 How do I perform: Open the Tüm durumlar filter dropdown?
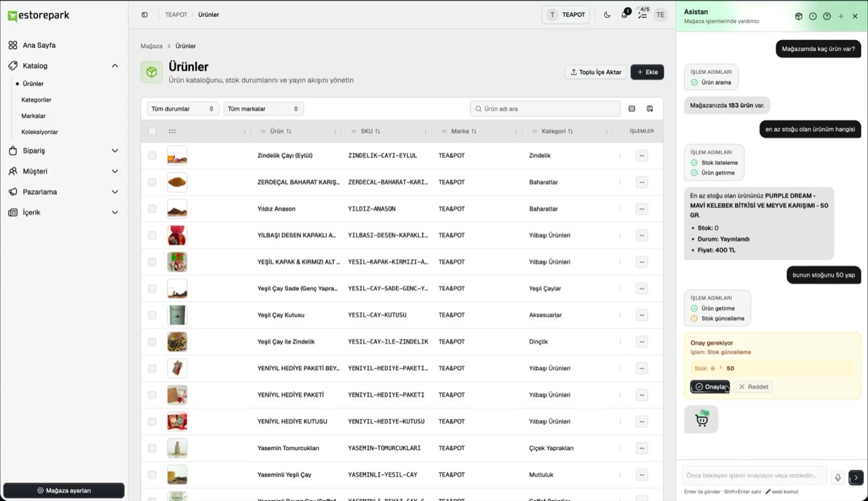click(x=183, y=108)
